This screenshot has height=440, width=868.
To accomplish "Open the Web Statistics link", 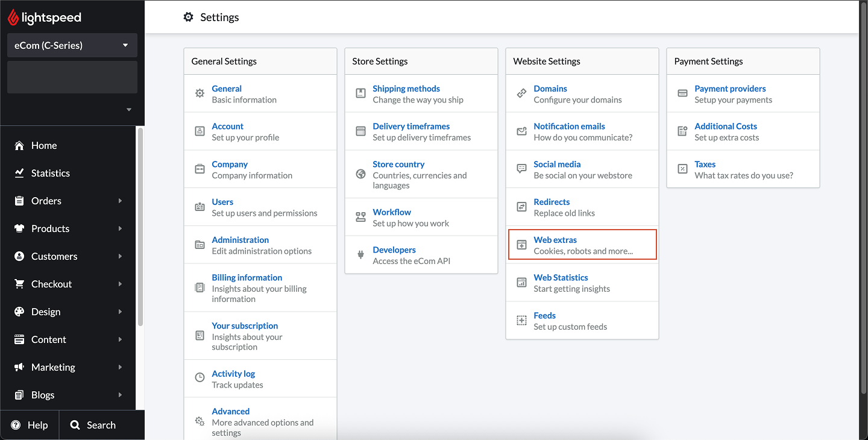I will coord(561,277).
